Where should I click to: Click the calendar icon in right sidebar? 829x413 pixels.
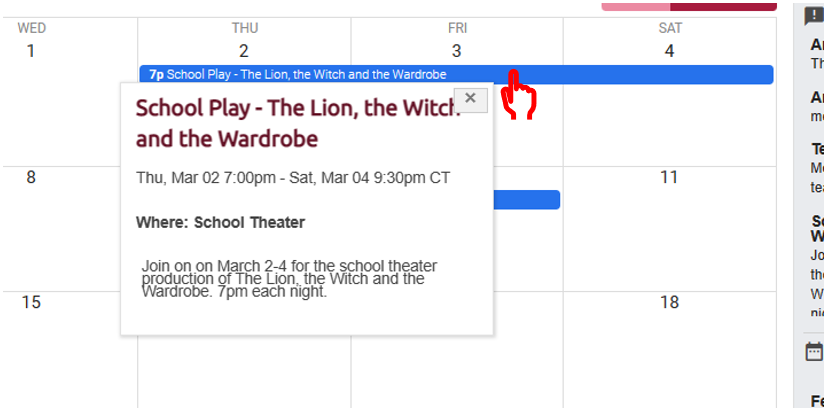[x=814, y=351]
